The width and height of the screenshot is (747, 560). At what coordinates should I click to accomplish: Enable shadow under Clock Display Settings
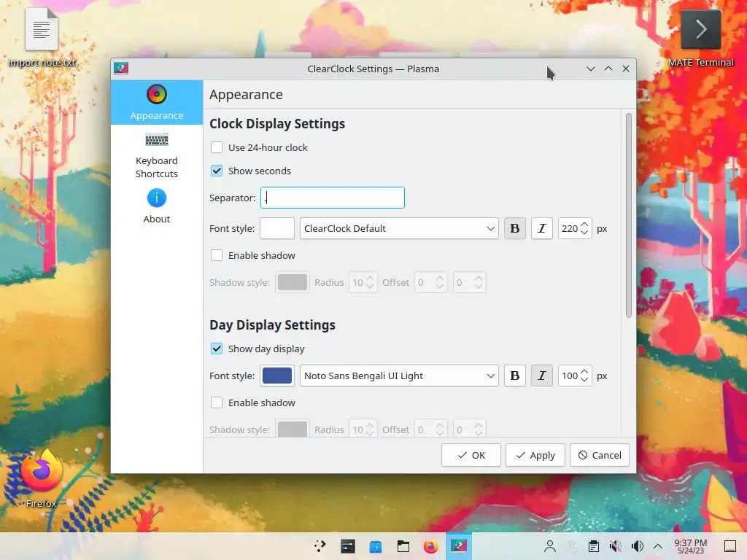click(x=217, y=255)
